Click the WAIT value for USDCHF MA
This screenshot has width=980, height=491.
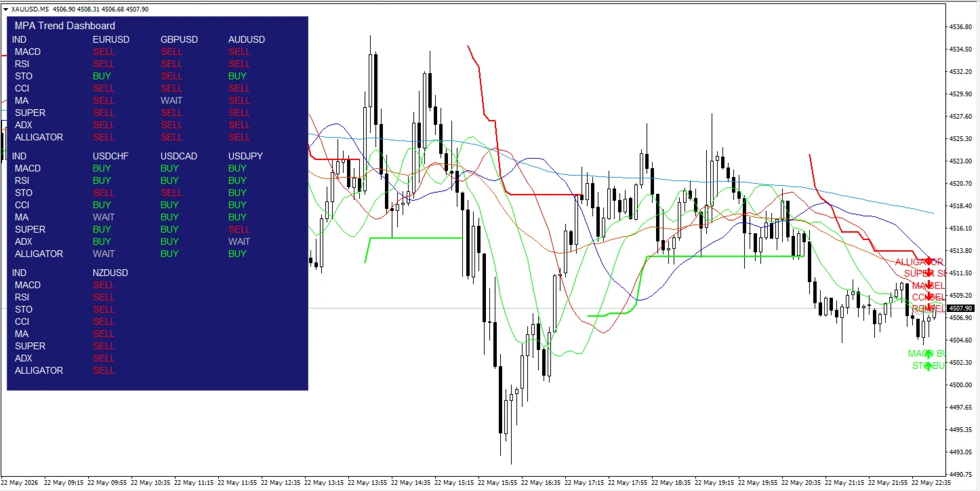pos(104,217)
